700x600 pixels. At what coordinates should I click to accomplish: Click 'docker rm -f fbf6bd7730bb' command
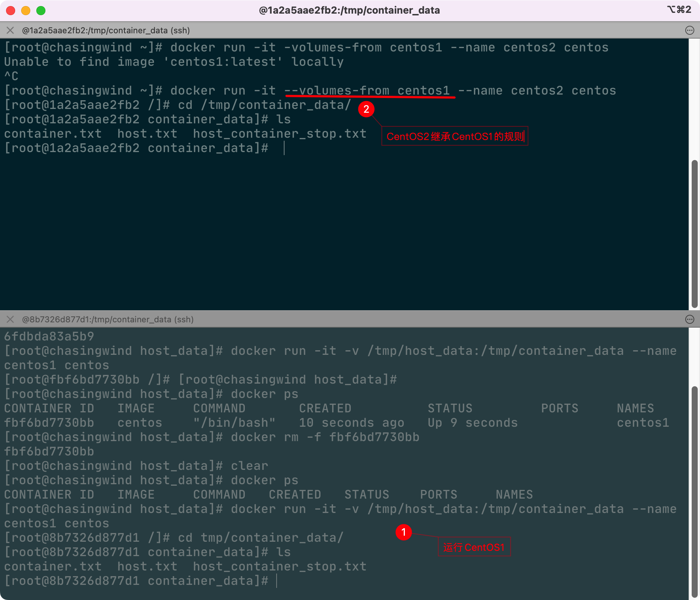point(325,437)
